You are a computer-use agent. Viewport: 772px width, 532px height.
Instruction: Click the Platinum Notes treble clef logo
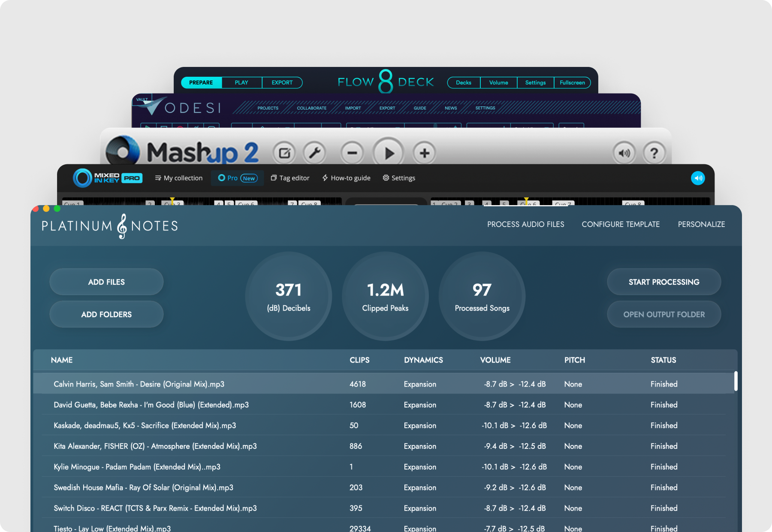pyautogui.click(x=122, y=226)
